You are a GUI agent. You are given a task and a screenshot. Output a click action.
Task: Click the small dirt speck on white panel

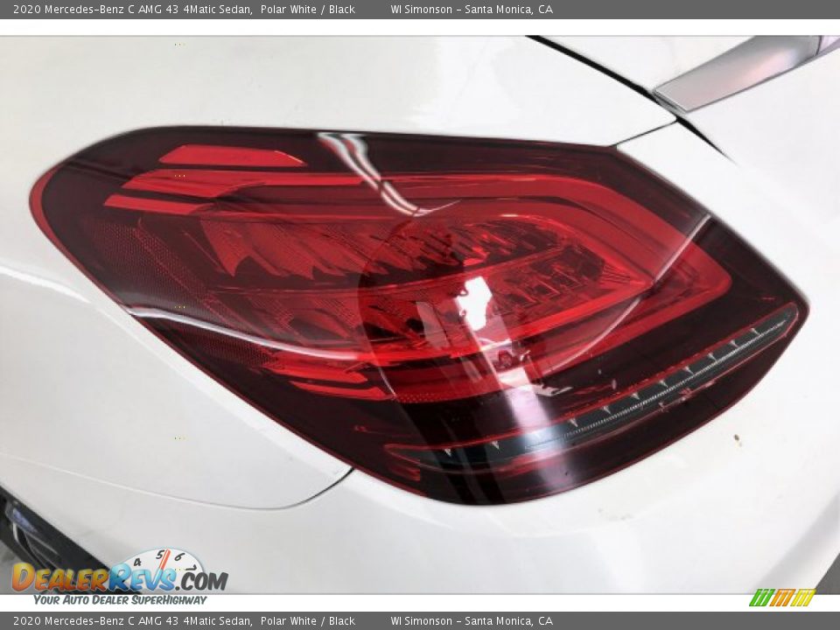pos(737,438)
